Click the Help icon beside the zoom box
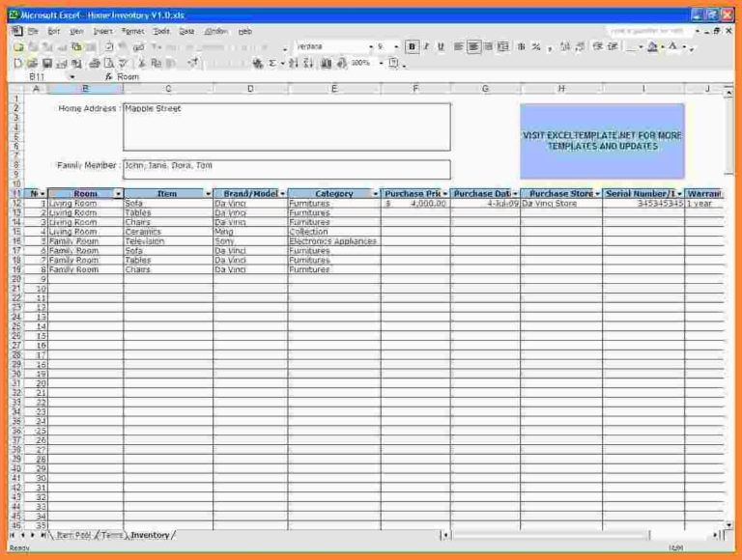The width and height of the screenshot is (742, 560). pyautogui.click(x=393, y=64)
